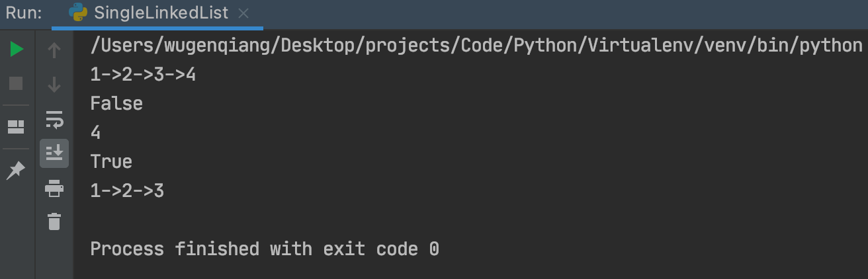Click the "1->2->3->4" output line

coord(143,75)
